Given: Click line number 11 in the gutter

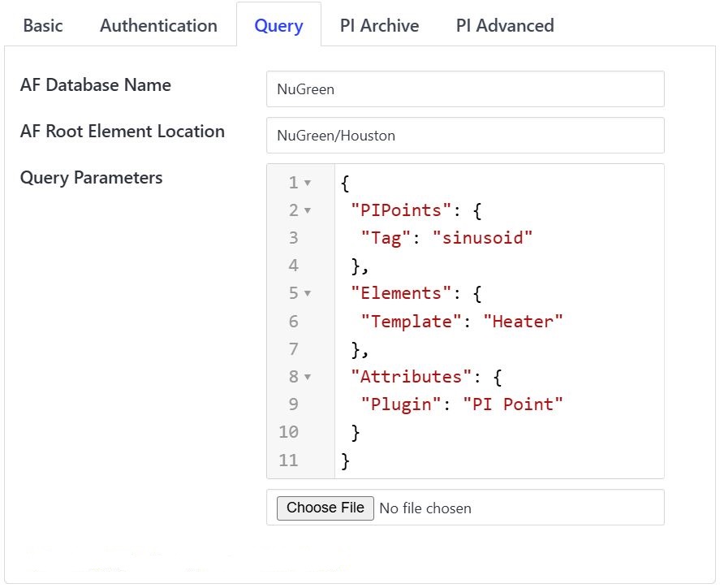Looking at the screenshot, I should [288, 460].
